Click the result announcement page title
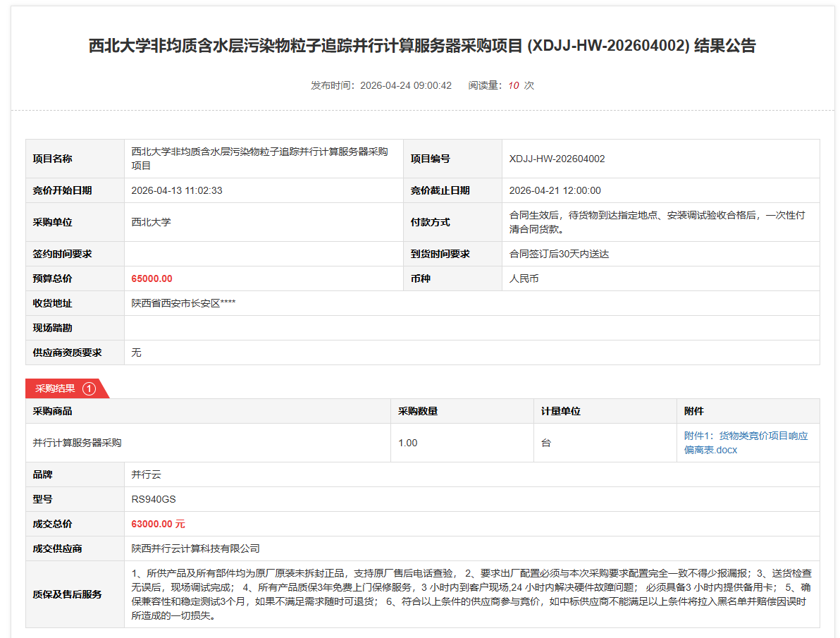840x638 pixels. [x=421, y=46]
